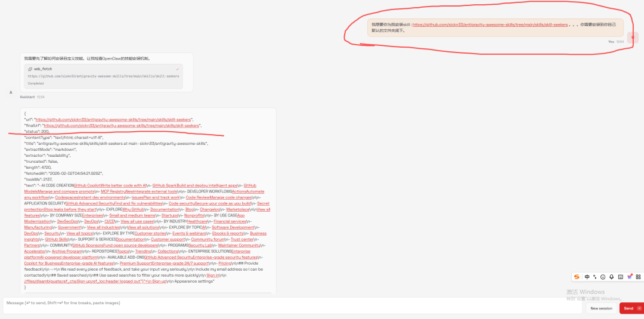The image size is (644, 319).
Task: Click the user avatar next to You
Action: click(634, 38)
